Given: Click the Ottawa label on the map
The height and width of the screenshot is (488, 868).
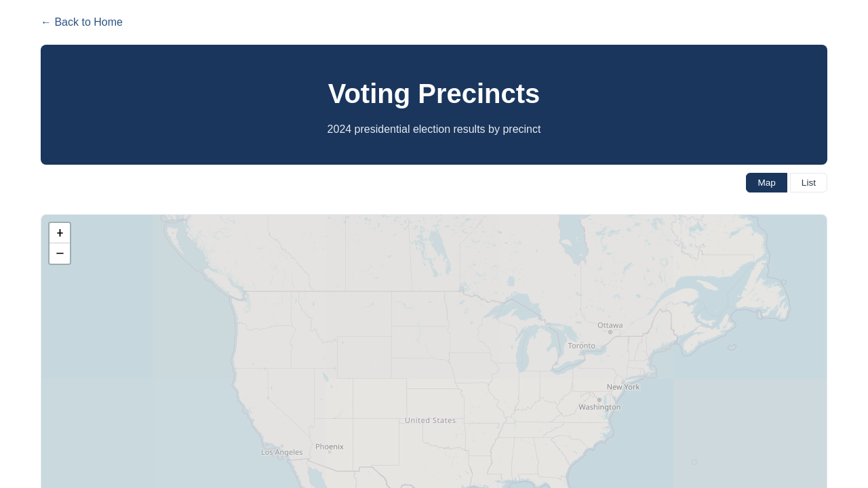Looking at the screenshot, I should click(x=610, y=325).
